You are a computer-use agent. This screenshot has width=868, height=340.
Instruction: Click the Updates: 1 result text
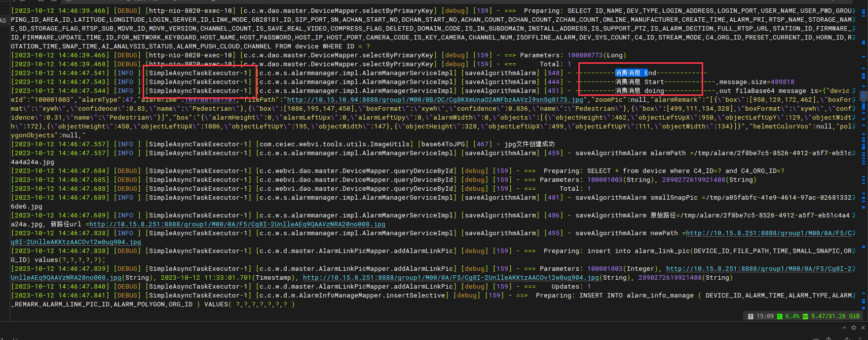point(571,287)
